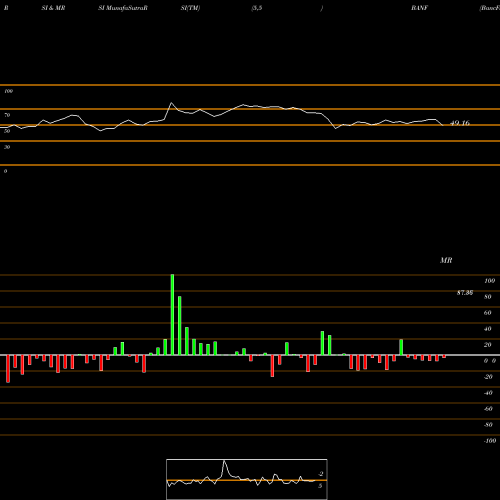Image resolution: width=500 pixels, height=500 pixels.
Task: Click the RSI axis label 100
Action: [x=8, y=91]
